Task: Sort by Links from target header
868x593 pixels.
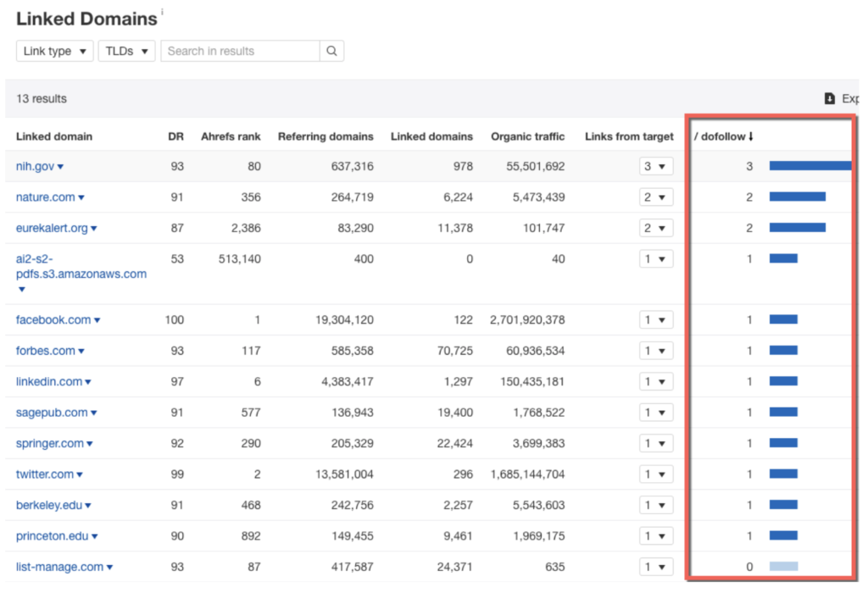Action: [629, 136]
